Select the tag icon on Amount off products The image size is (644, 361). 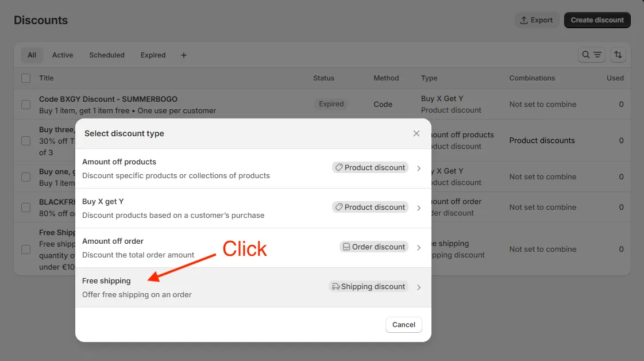pos(339,167)
